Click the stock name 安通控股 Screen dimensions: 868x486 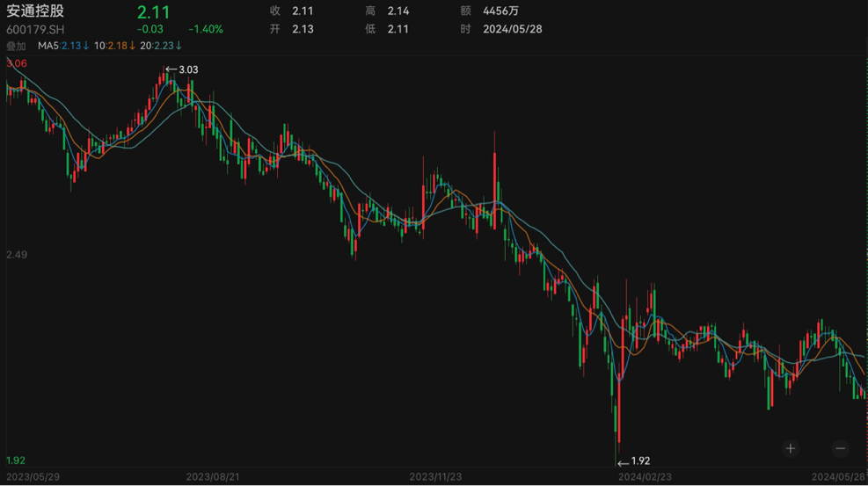pos(35,11)
